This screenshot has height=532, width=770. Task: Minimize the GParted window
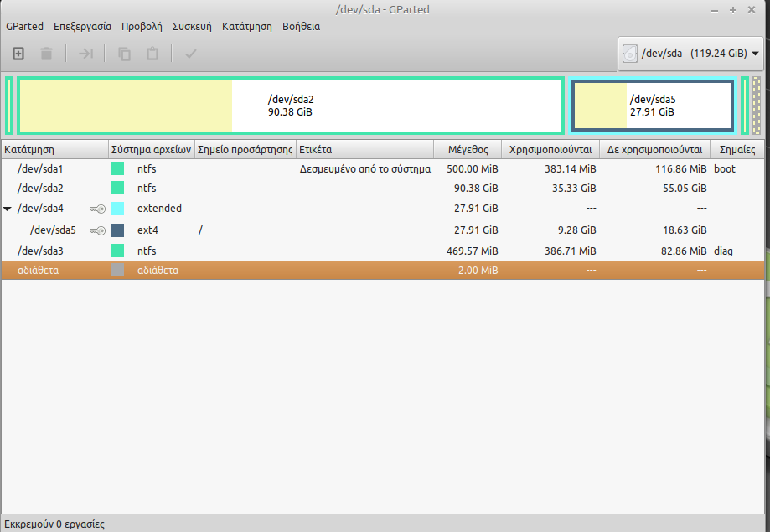pyautogui.click(x=715, y=10)
